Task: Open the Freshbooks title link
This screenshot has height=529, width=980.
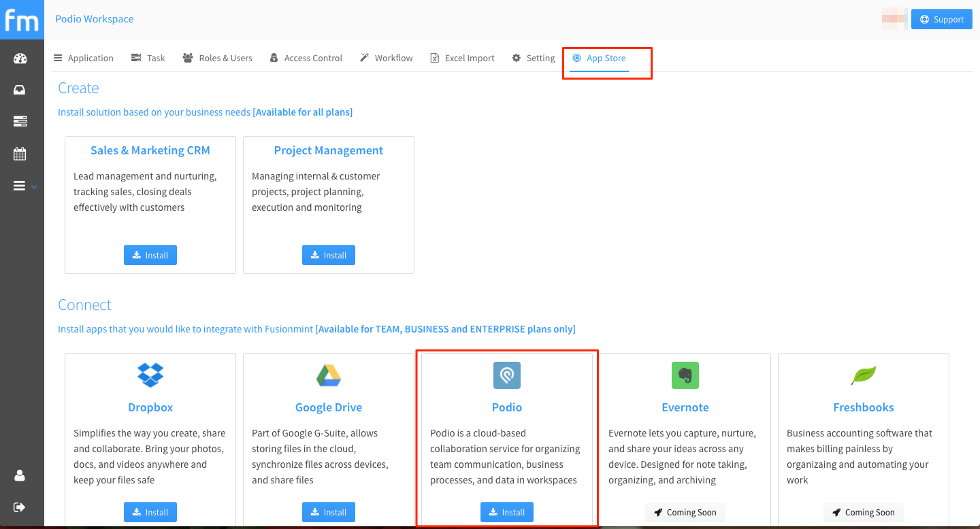Action: (x=864, y=407)
